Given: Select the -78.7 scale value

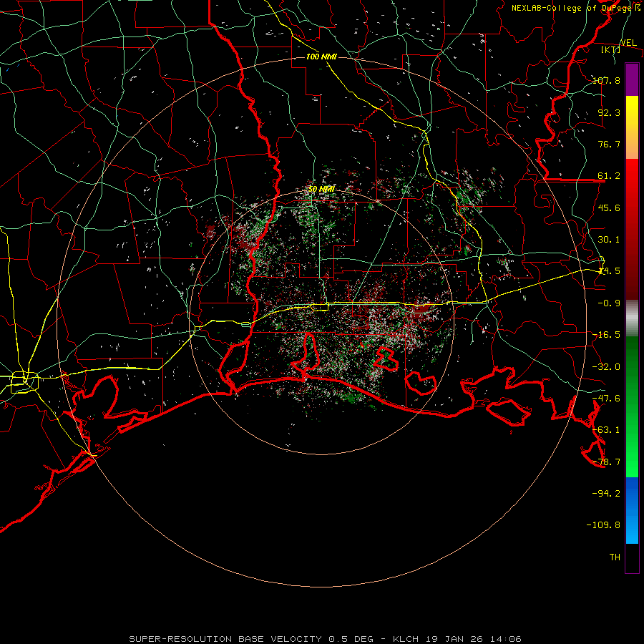Looking at the screenshot, I should (x=606, y=462).
